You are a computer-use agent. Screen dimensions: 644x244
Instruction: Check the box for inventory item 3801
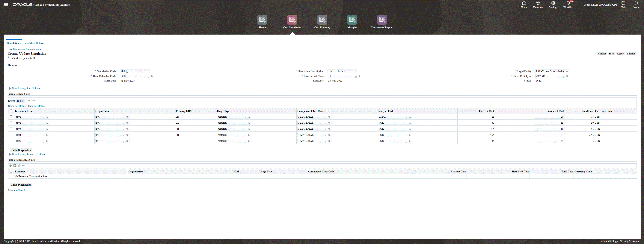pyautogui.click(x=11, y=117)
